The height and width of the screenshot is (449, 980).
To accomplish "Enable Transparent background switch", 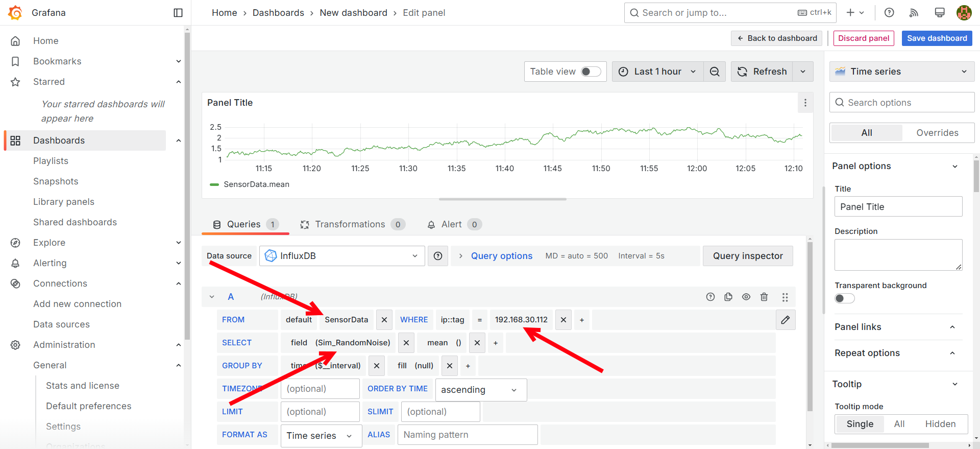I will (844, 298).
